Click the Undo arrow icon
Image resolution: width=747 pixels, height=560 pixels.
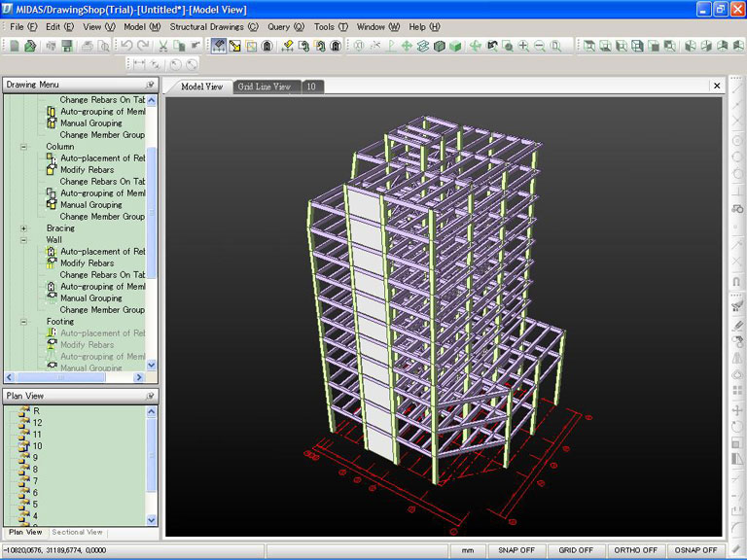pos(126,46)
